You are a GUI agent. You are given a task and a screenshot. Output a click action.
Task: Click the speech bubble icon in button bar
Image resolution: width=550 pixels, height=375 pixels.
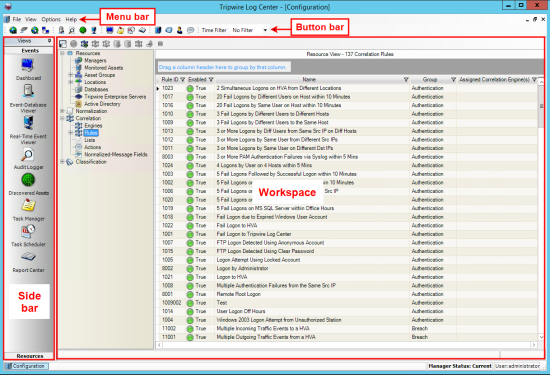click(190, 30)
